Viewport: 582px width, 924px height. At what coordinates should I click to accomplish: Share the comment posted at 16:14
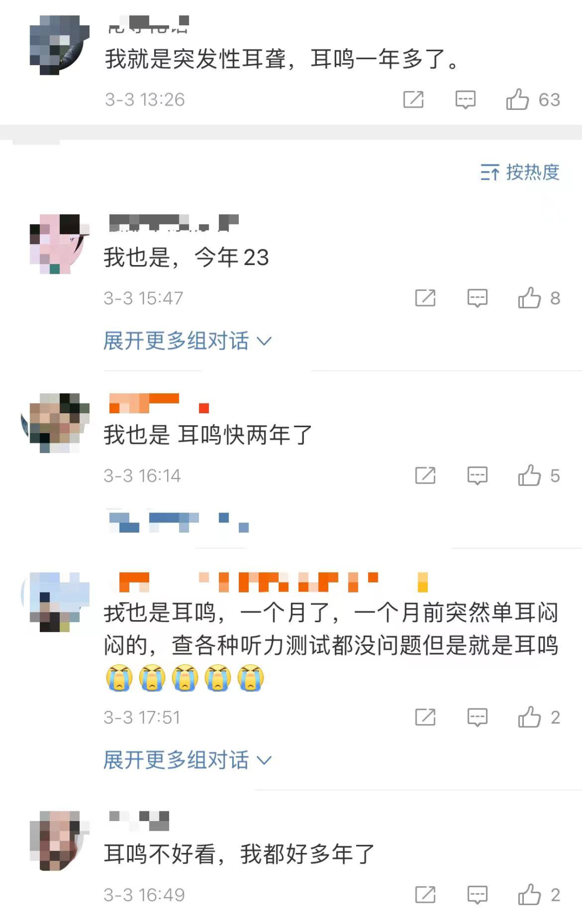tap(425, 476)
